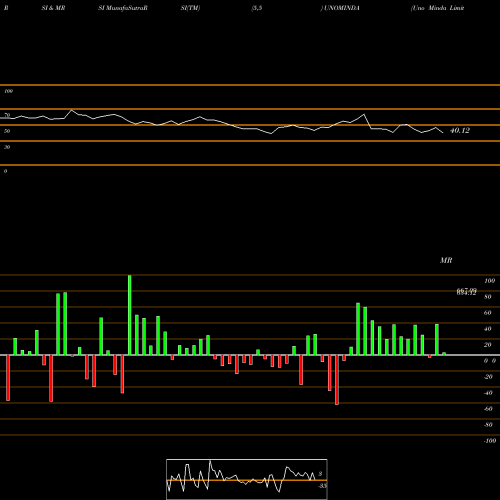Click the RSI axis label 70
500x500 pixels.
pyautogui.click(x=7, y=115)
